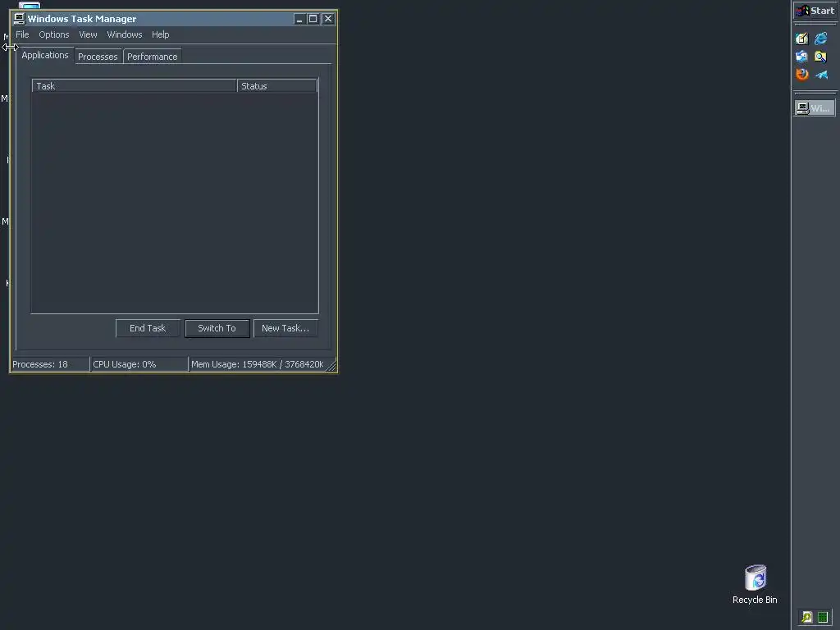
Task: Click the blue paper plane quick launch icon
Action: 820,75
